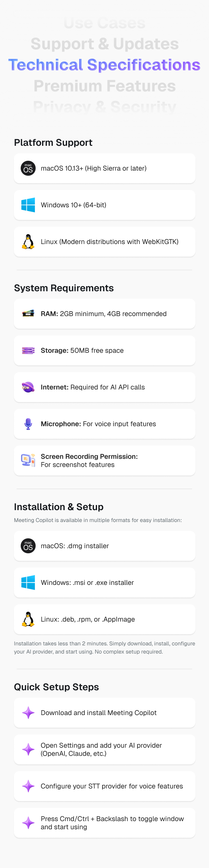Viewport: 209px width, 868px height.
Task: Click the Press Cmd/Ctrl + Backslash step card
Action: pos(104,823)
